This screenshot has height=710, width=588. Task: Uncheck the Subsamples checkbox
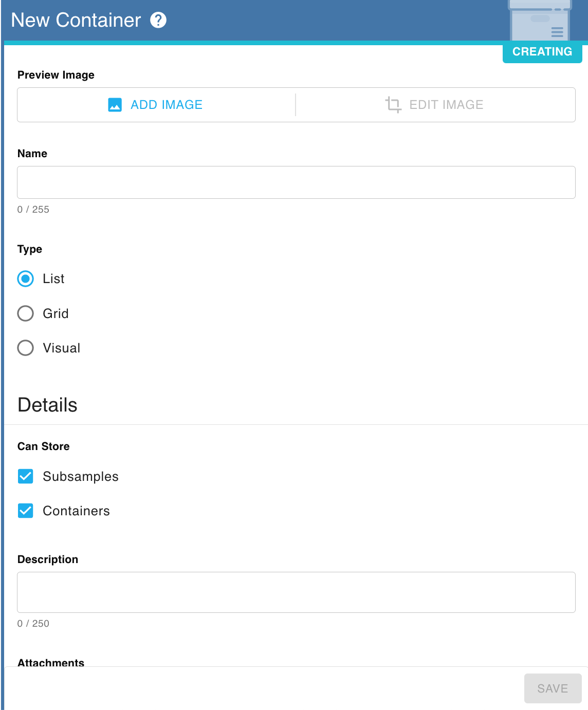click(x=26, y=476)
